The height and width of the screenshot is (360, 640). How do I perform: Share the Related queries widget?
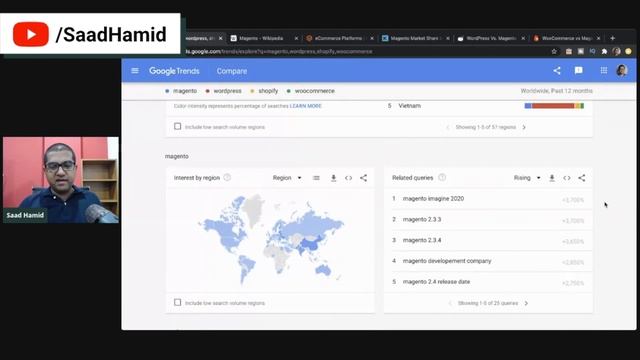click(x=582, y=178)
